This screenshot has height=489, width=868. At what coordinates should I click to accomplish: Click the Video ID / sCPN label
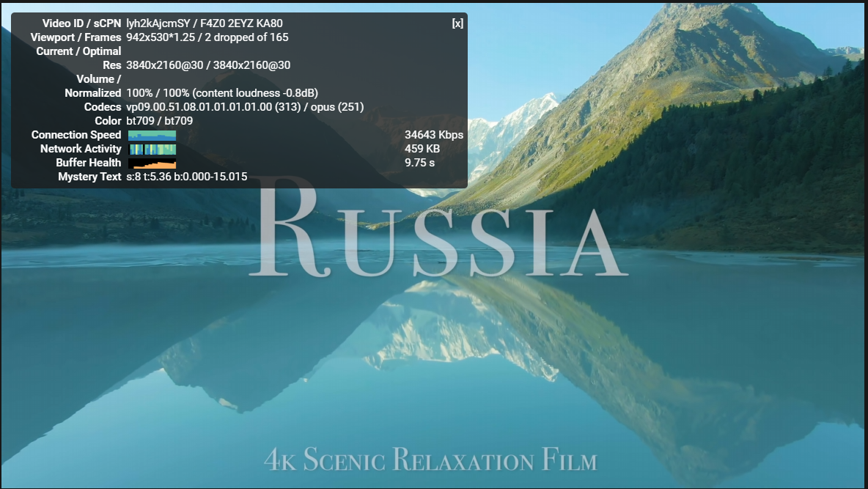(81, 23)
